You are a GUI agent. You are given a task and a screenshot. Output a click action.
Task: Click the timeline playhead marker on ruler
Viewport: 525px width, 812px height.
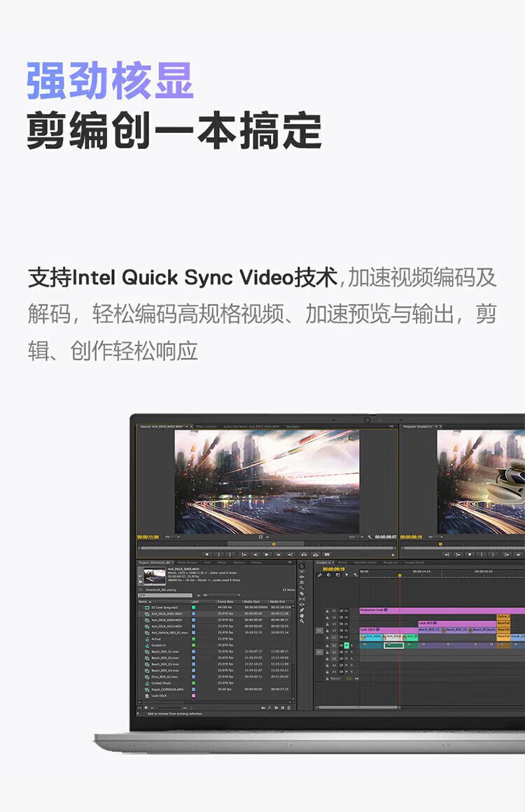pyautogui.click(x=400, y=575)
